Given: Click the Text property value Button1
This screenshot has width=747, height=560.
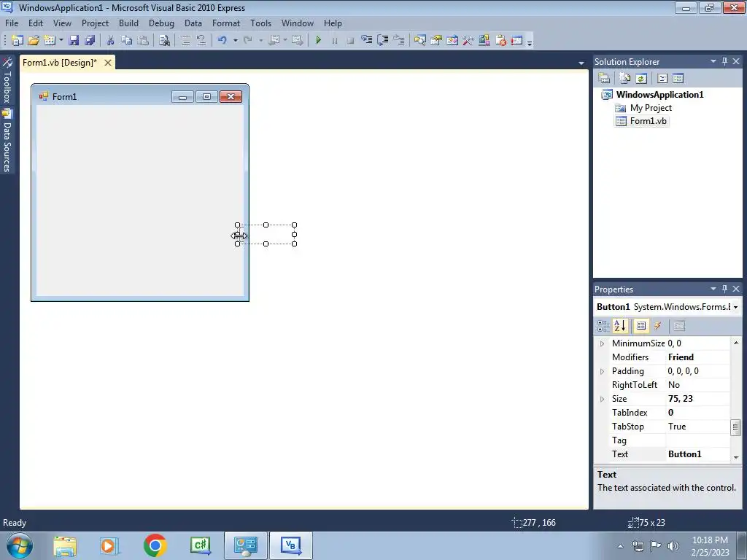Looking at the screenshot, I should pos(684,454).
